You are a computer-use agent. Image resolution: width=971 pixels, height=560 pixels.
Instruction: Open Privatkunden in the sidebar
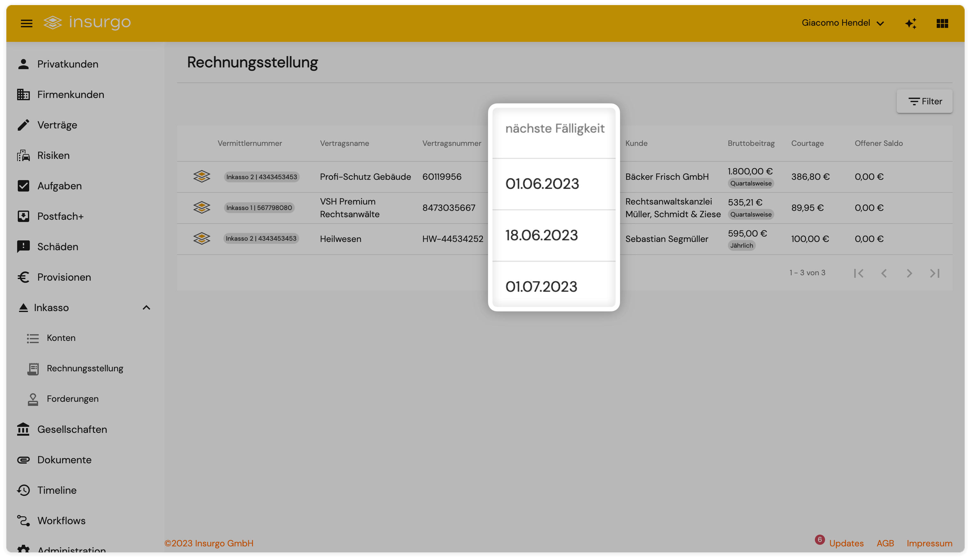pyautogui.click(x=68, y=64)
